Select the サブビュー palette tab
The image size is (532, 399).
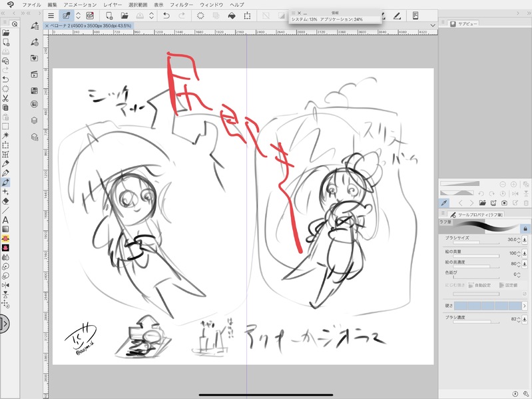[x=464, y=24]
